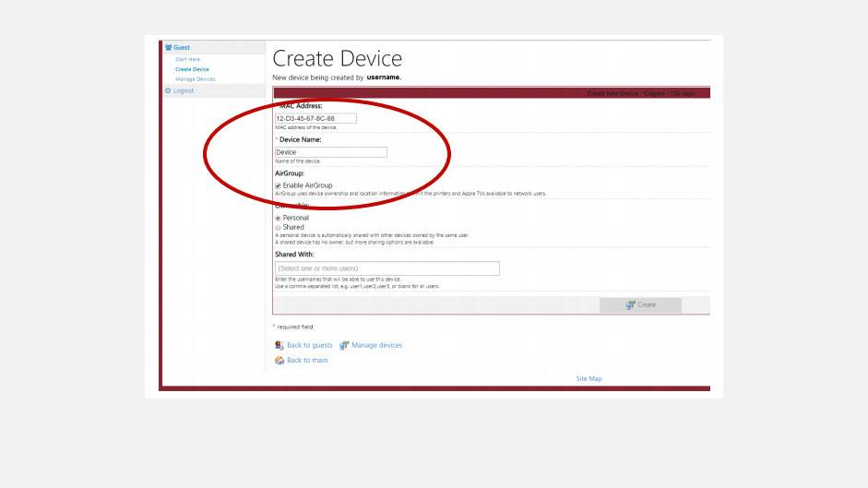Image resolution: width=868 pixels, height=488 pixels.
Task: Click the Back to main home icon
Action: 279,361
